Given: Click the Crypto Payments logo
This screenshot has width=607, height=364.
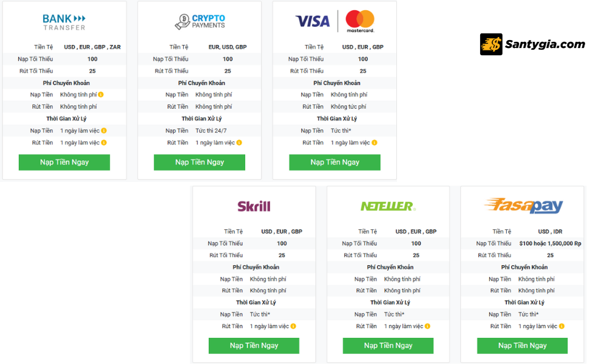Looking at the screenshot, I should coord(200,22).
